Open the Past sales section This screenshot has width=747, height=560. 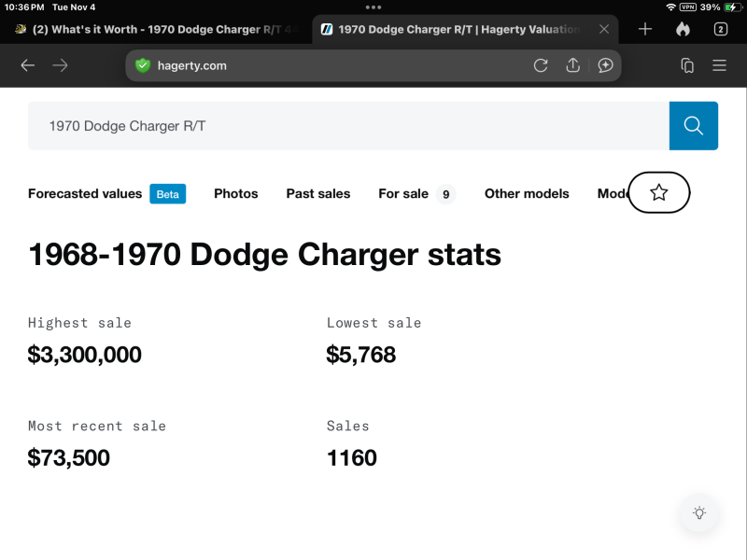317,194
